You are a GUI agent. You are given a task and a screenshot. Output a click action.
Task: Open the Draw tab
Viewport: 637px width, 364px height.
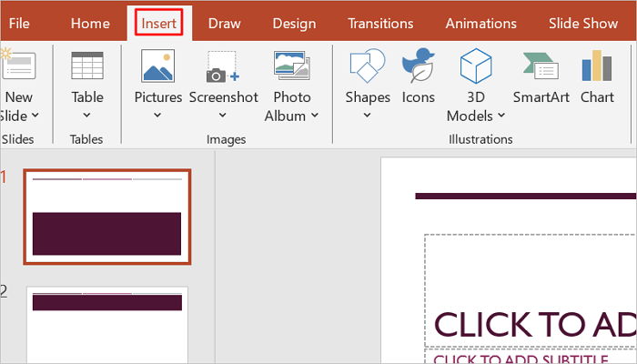[224, 24]
